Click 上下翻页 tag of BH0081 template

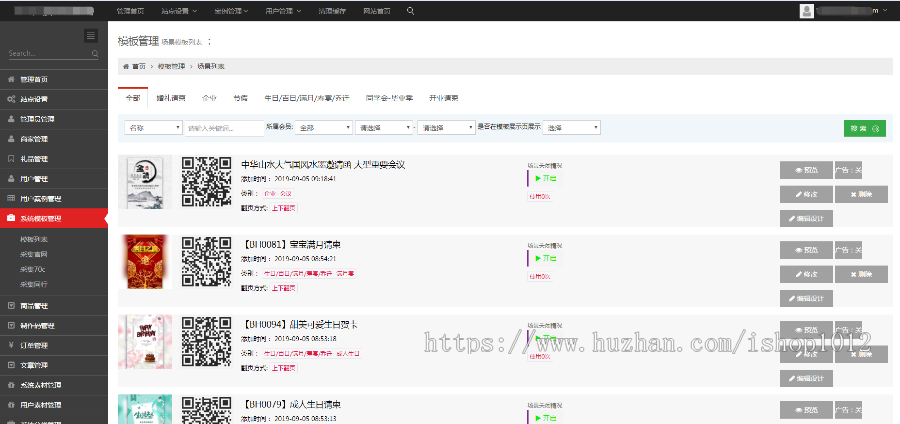284,288
